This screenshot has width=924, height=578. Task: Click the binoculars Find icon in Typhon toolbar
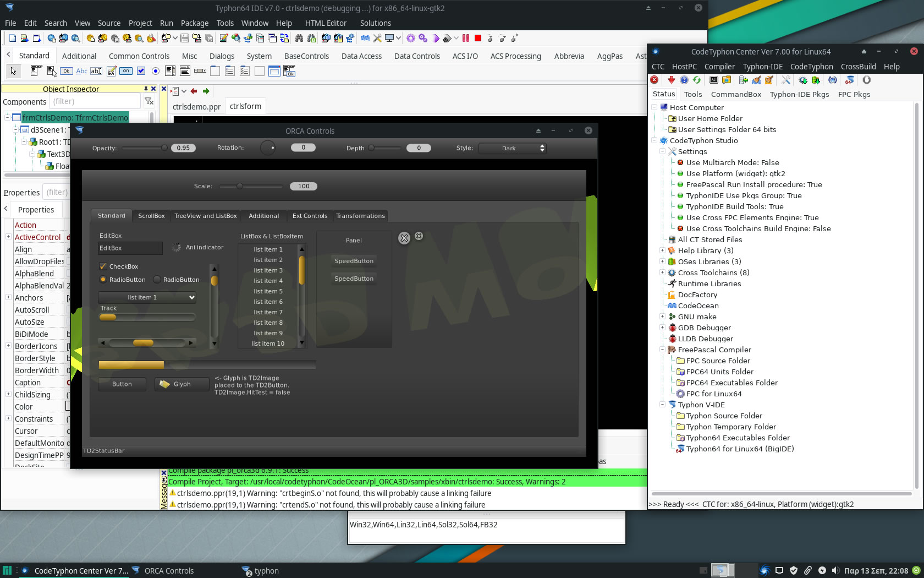tap(299, 39)
